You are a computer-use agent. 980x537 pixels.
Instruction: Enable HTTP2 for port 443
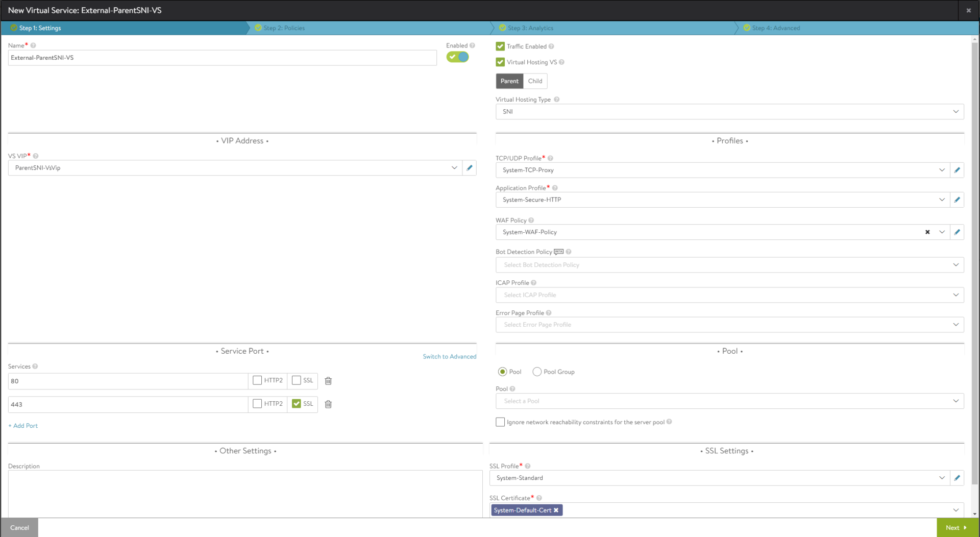(257, 404)
